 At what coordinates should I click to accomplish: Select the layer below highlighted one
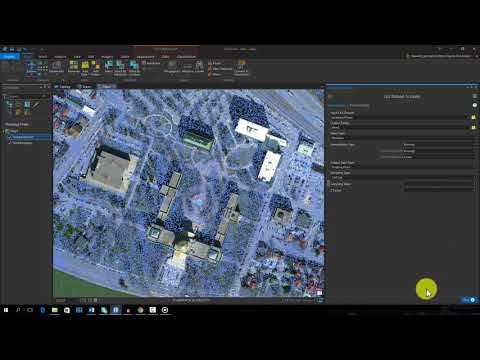tap(22, 143)
